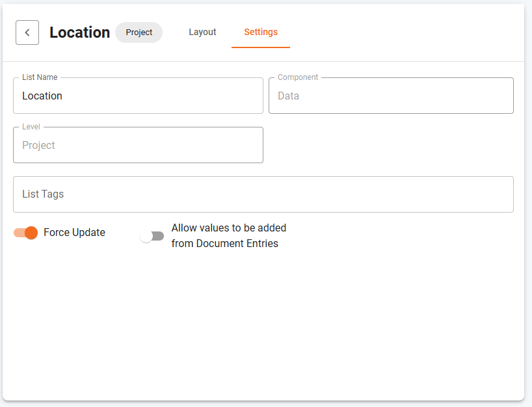Enable adding values from Document Entries switch
The height and width of the screenshot is (407, 532).
click(152, 236)
